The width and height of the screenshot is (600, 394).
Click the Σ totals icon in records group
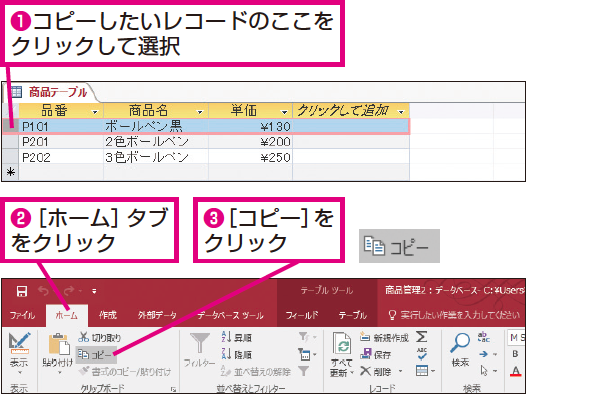click(421, 337)
